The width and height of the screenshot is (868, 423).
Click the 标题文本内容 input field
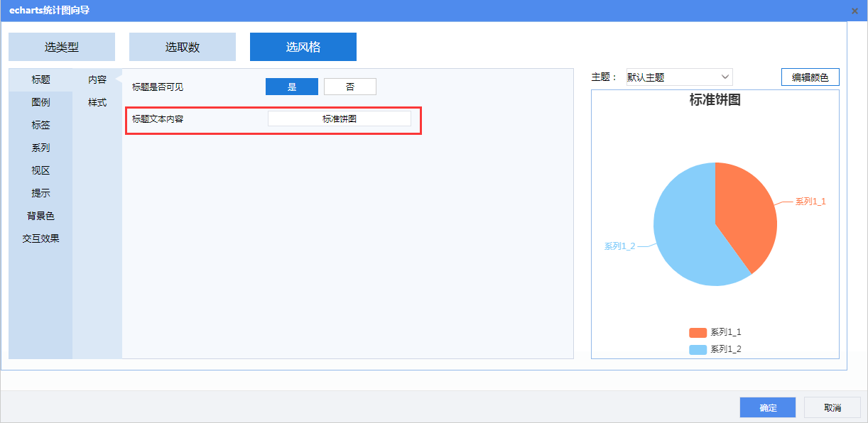339,119
